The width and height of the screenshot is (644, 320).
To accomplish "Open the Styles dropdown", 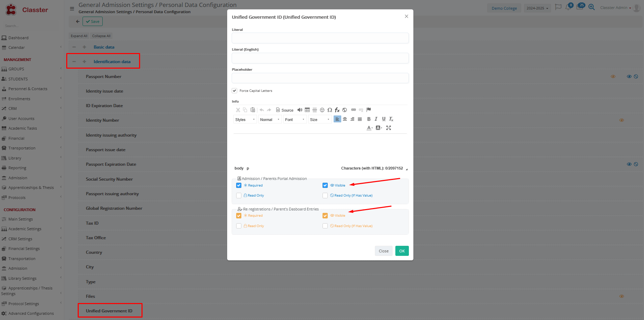I will tap(245, 120).
